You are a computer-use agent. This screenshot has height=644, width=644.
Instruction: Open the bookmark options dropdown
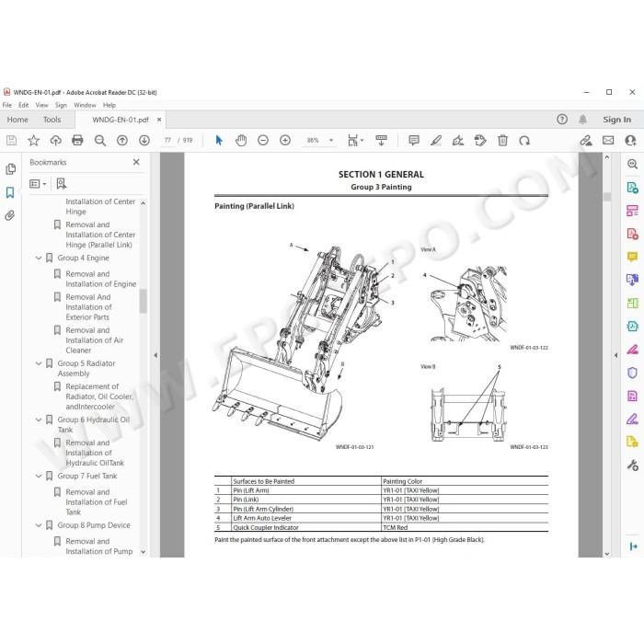[x=38, y=184]
